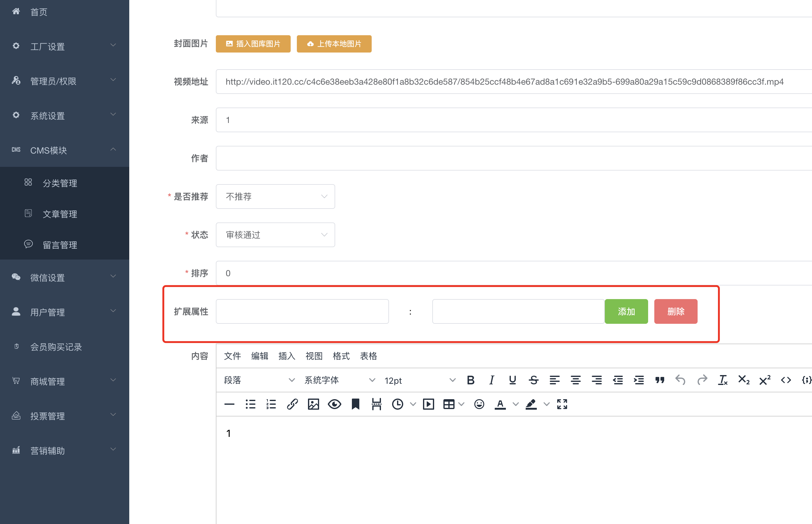Insert a link using the link icon

(292, 404)
